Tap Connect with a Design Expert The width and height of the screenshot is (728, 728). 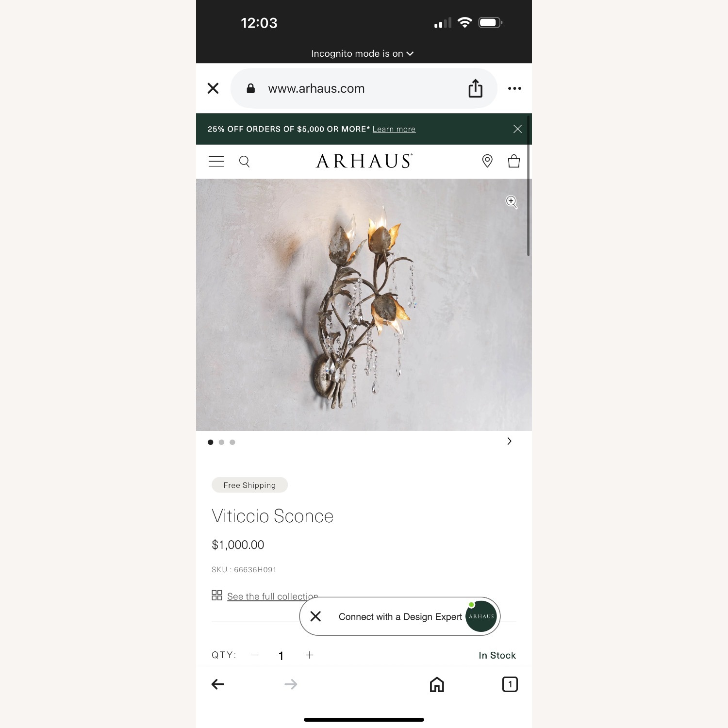[x=400, y=616]
